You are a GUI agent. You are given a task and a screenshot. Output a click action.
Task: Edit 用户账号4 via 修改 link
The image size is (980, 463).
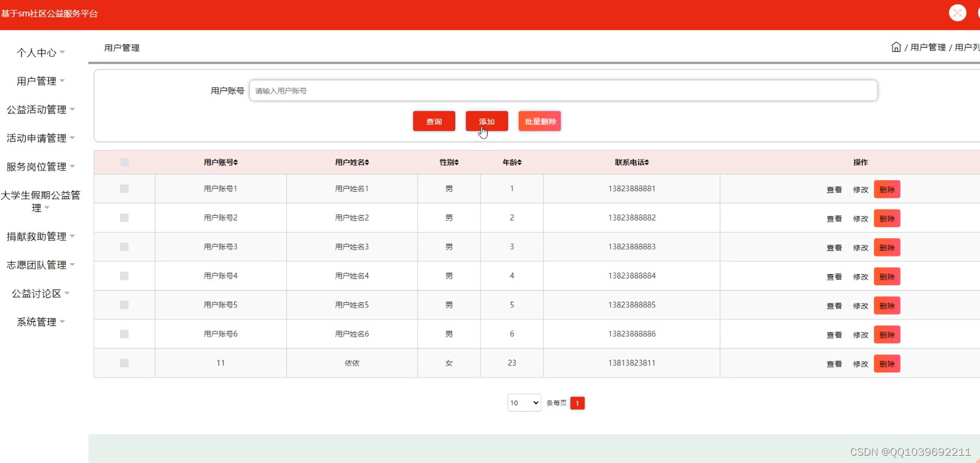click(x=861, y=277)
